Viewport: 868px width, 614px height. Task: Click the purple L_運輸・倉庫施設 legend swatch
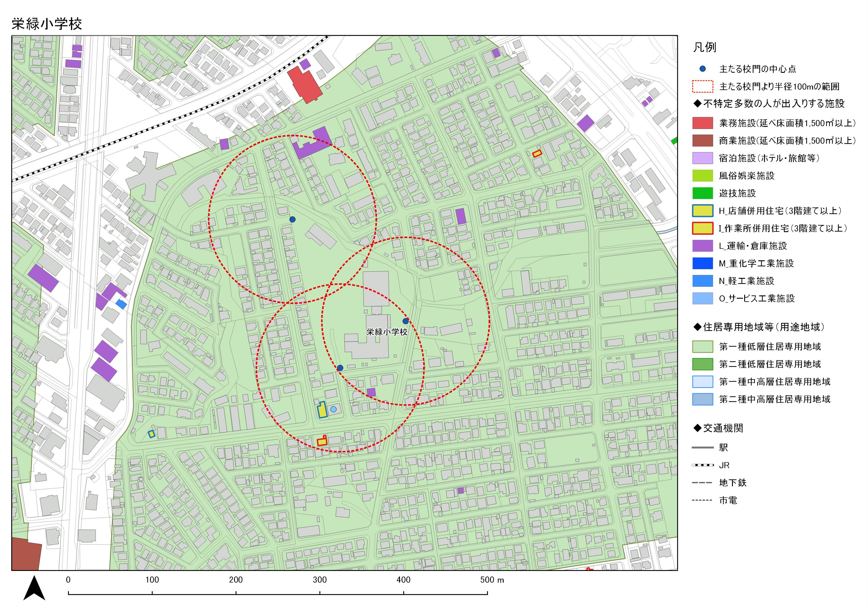[x=702, y=246]
